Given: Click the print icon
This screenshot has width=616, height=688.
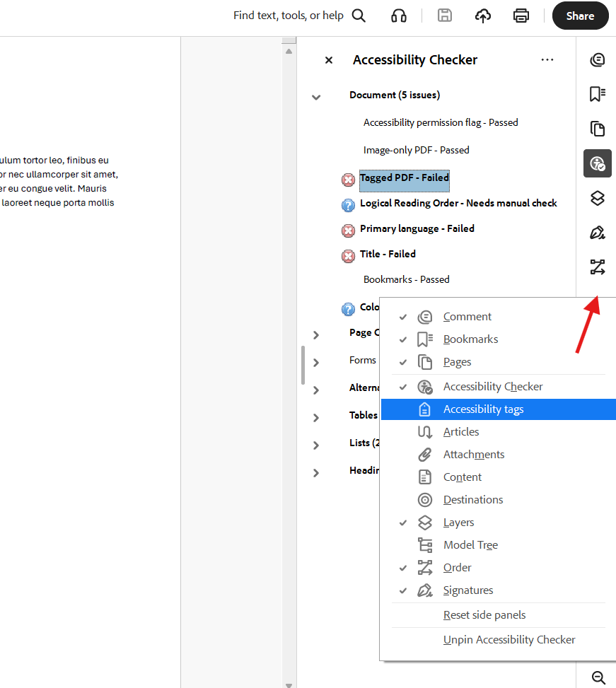Looking at the screenshot, I should tap(521, 16).
